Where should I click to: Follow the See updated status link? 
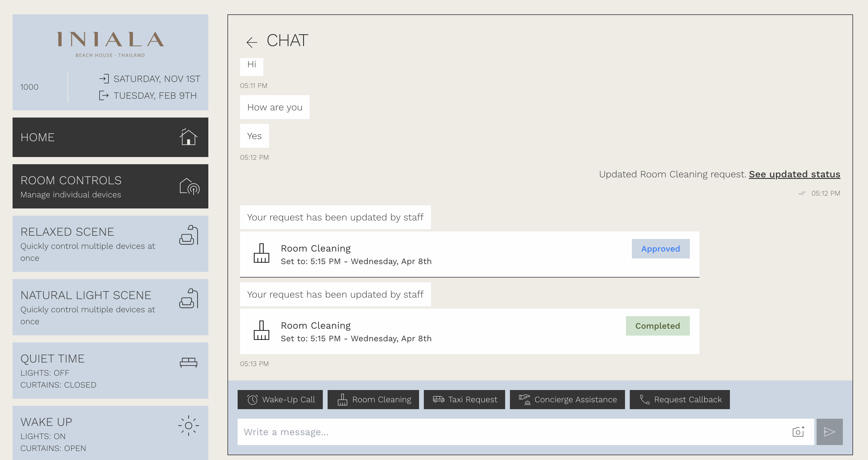click(794, 174)
